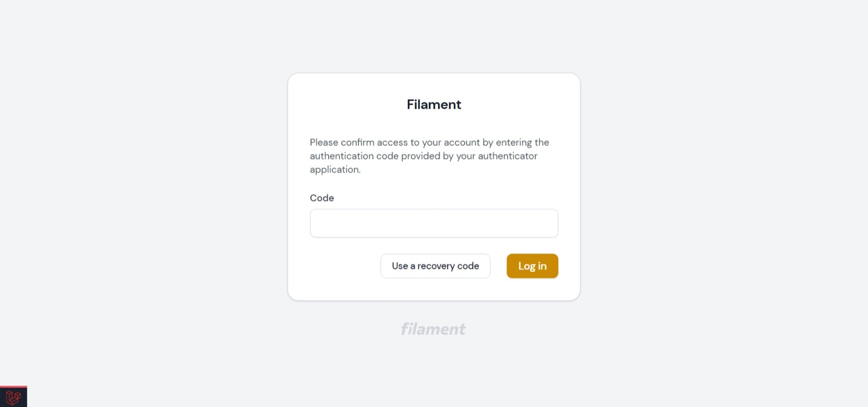Submit the form with the amber Log in button
Viewport: 868px width, 407px height.
click(532, 266)
